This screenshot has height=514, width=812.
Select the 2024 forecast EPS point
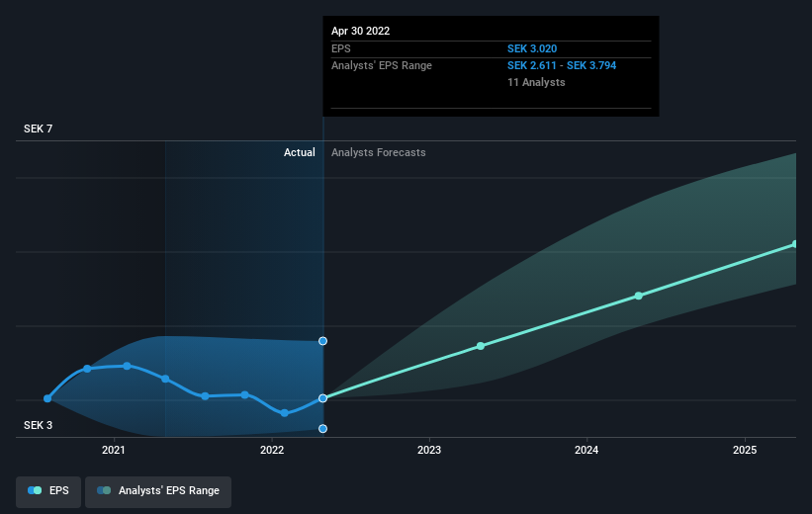[x=639, y=296]
